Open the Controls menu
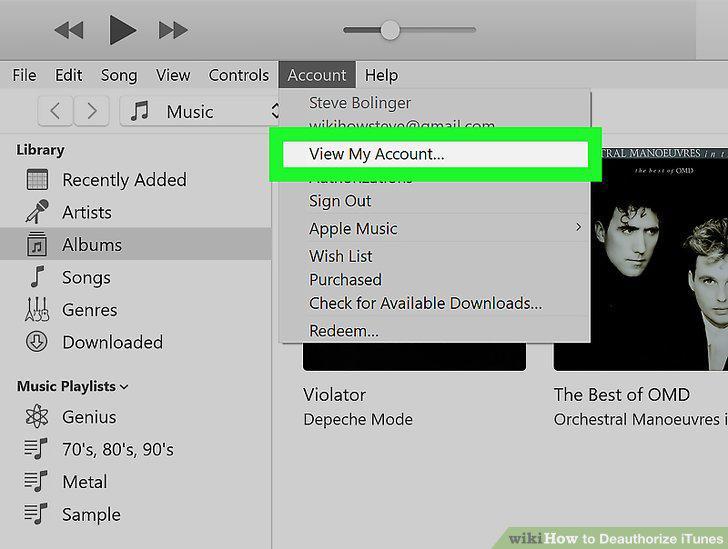The height and width of the screenshot is (549, 728). (239, 75)
